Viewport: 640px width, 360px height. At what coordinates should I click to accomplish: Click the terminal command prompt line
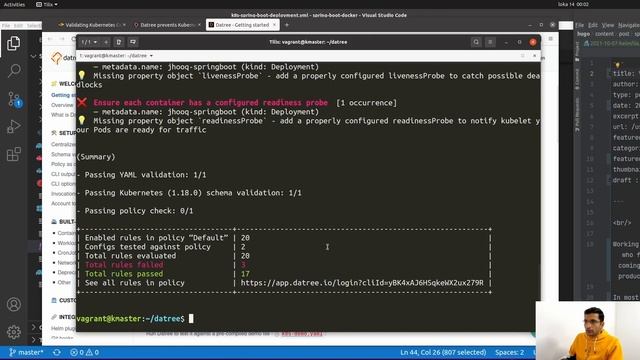135,319
